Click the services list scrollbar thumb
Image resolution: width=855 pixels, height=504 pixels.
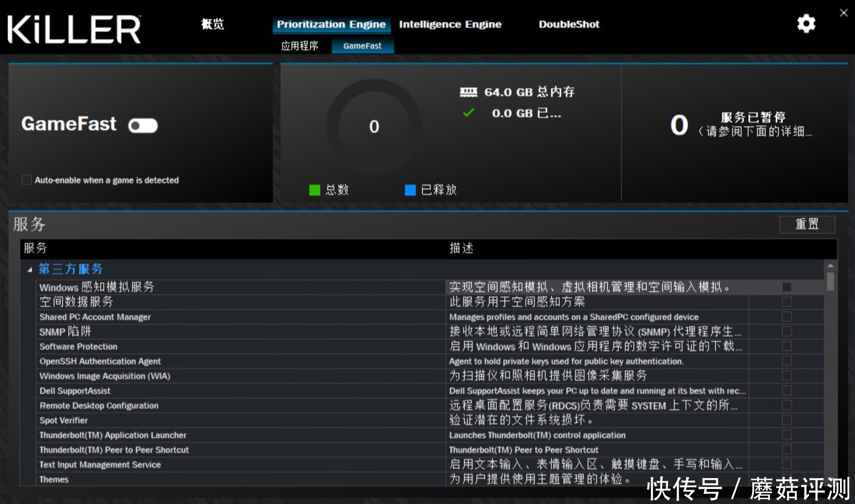830,281
